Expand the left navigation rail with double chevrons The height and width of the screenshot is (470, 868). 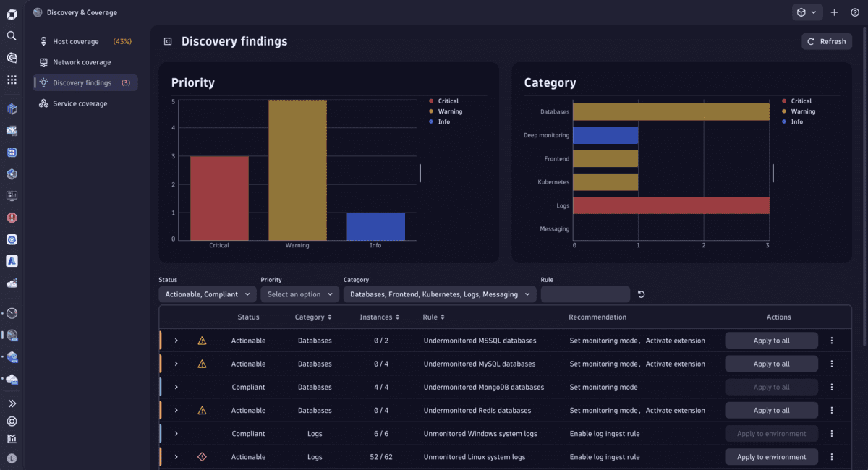[11, 403]
